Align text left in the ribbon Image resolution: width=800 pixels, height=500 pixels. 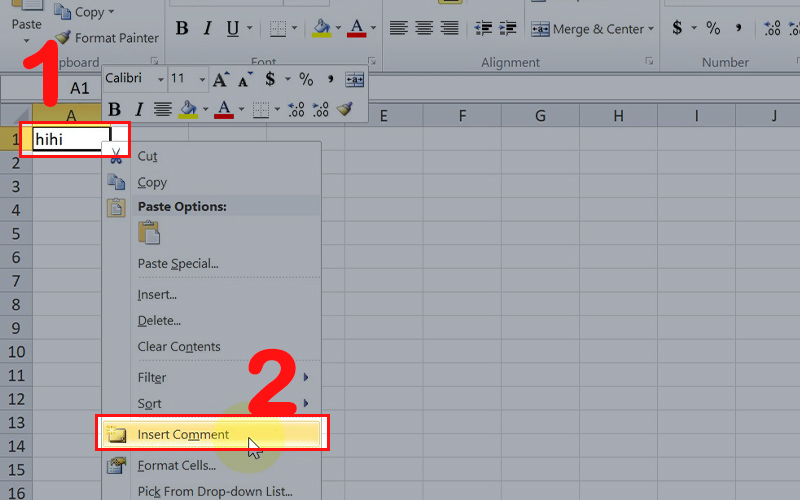click(x=398, y=28)
